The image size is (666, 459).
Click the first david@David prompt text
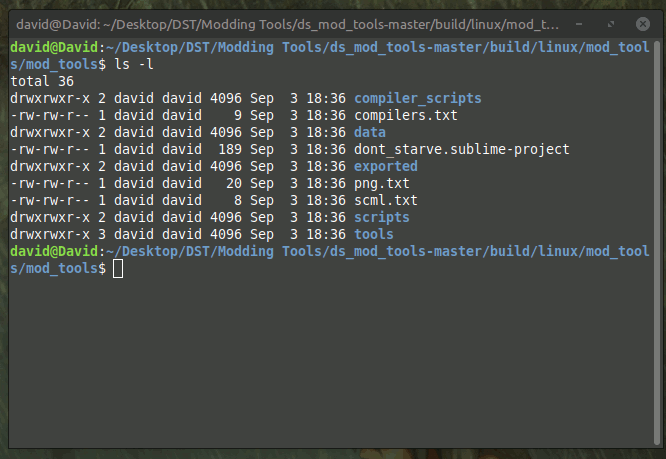click(56, 47)
